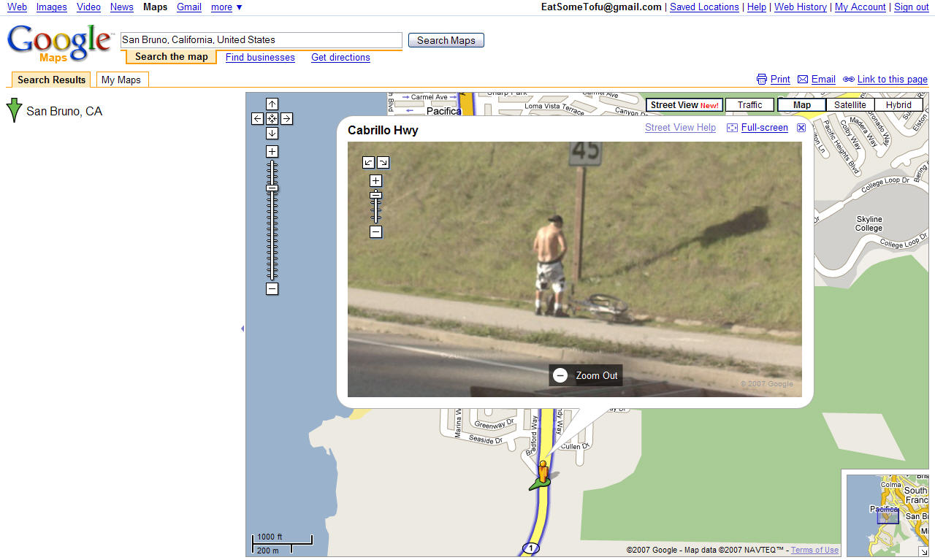Pan the map right with arrow
Viewport: 935px width, 560px height.
click(x=286, y=118)
